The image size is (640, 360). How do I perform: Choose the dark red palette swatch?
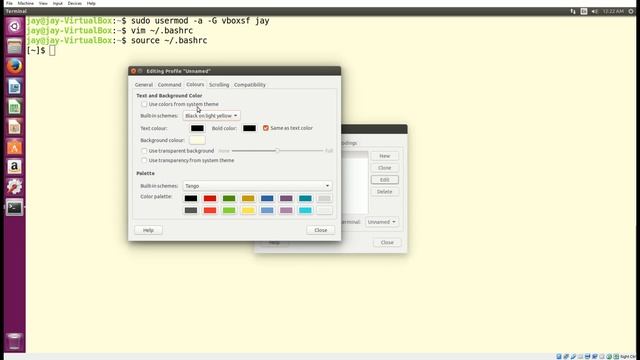pos(210,198)
